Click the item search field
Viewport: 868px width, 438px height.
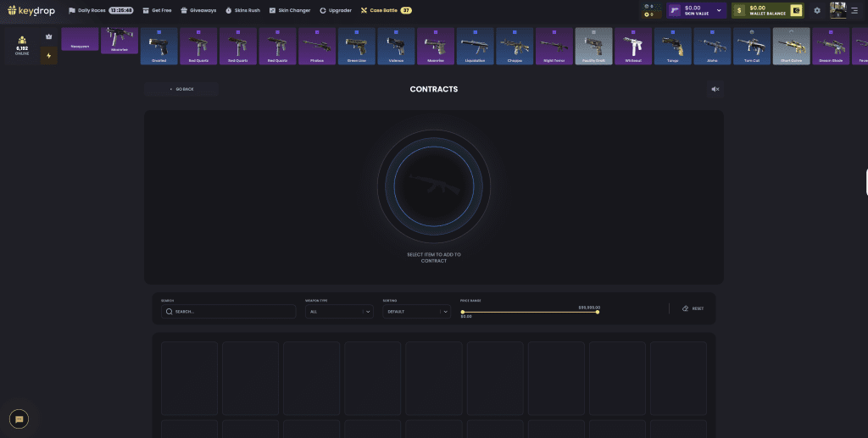tap(229, 312)
